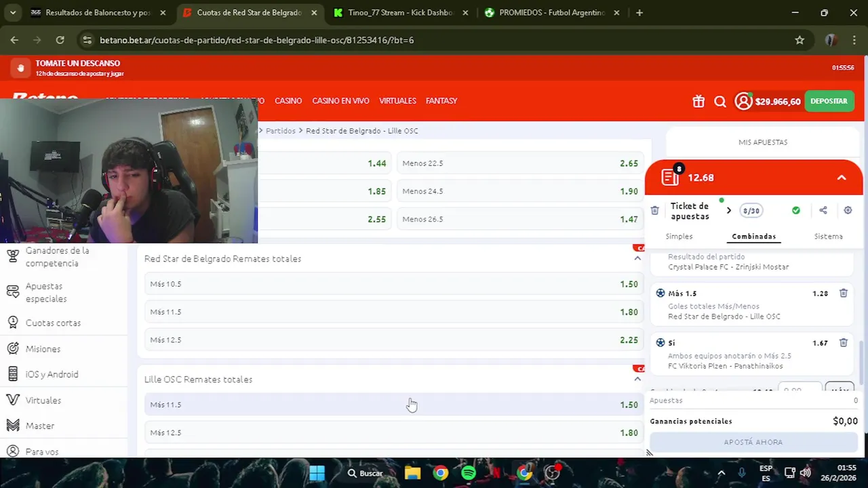
Task: Open the CASINO menu
Action: click(288, 101)
